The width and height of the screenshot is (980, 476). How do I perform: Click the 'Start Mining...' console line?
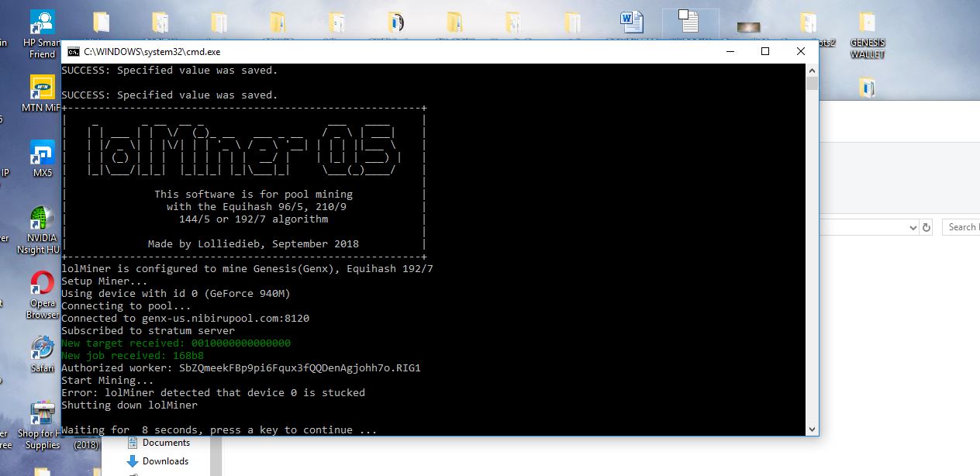[108, 381]
